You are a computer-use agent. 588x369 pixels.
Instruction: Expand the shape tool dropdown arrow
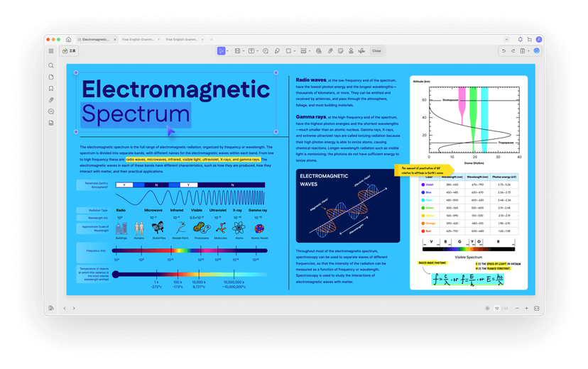[x=295, y=51]
